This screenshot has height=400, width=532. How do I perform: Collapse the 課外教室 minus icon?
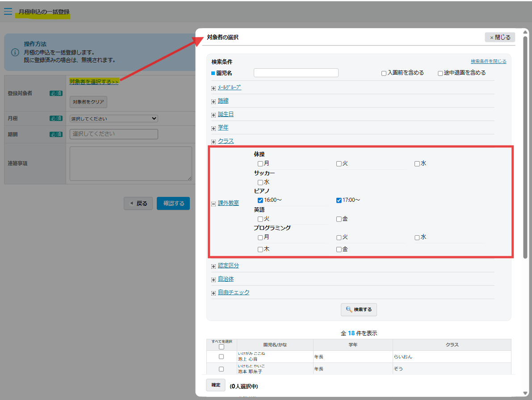pos(214,204)
